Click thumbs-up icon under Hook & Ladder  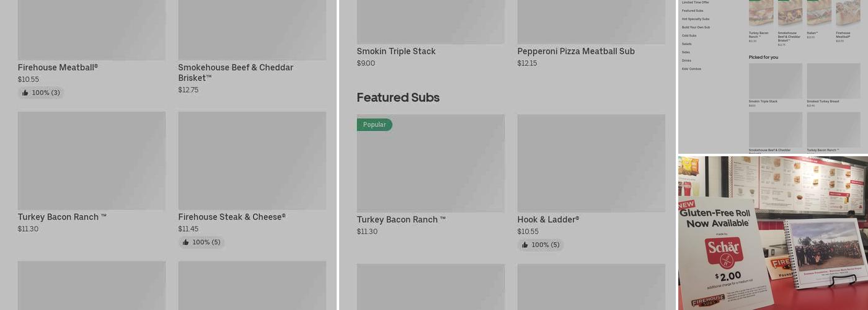tap(525, 245)
